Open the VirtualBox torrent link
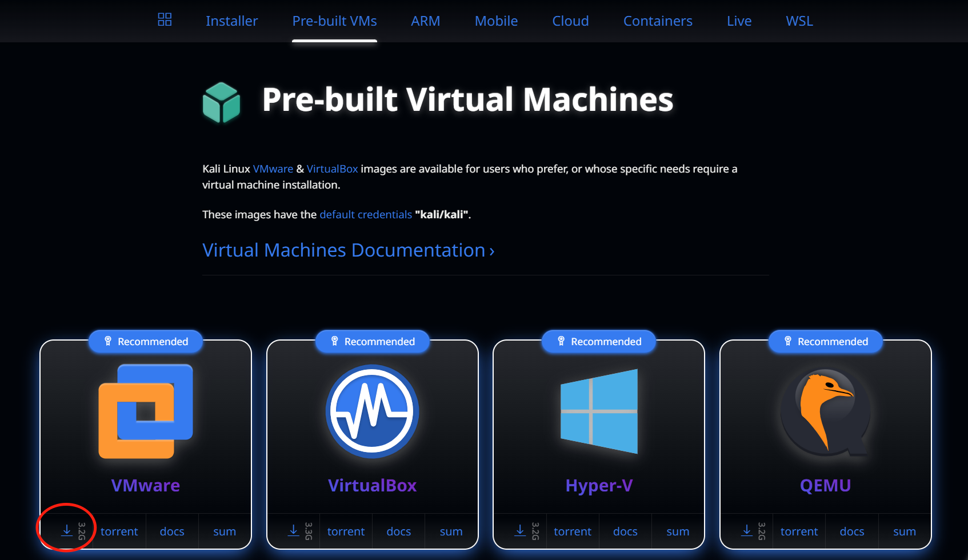This screenshot has height=560, width=968. click(346, 531)
